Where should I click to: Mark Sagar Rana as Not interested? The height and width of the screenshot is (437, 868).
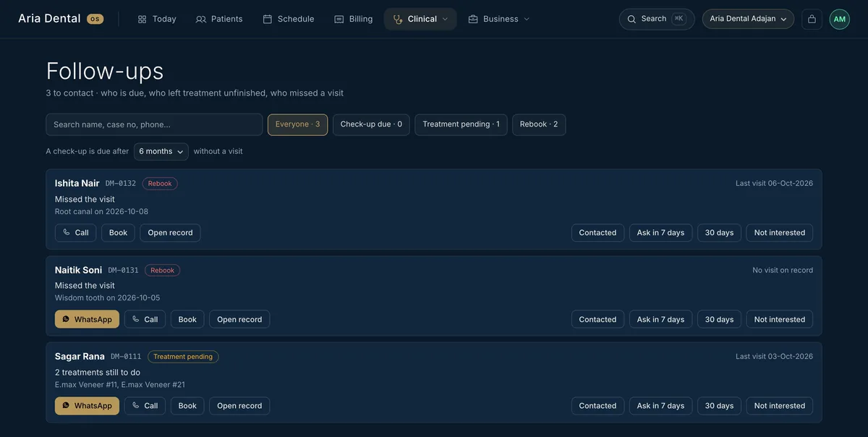click(x=780, y=406)
